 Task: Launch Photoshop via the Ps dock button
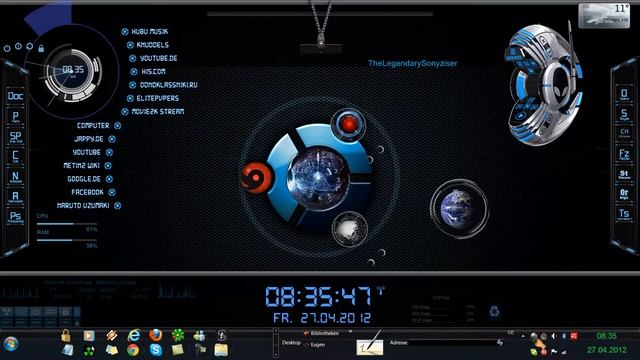pyautogui.click(x=16, y=216)
